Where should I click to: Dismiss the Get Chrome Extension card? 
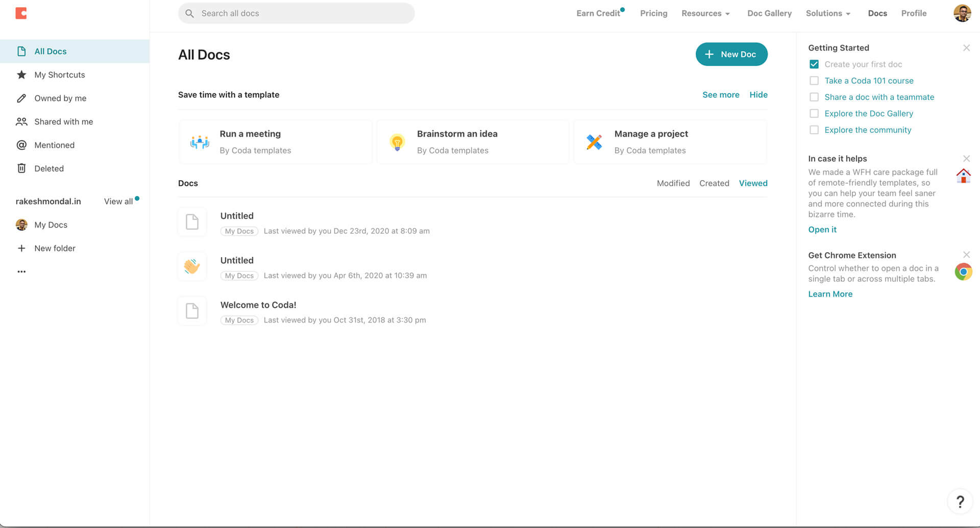[966, 255]
